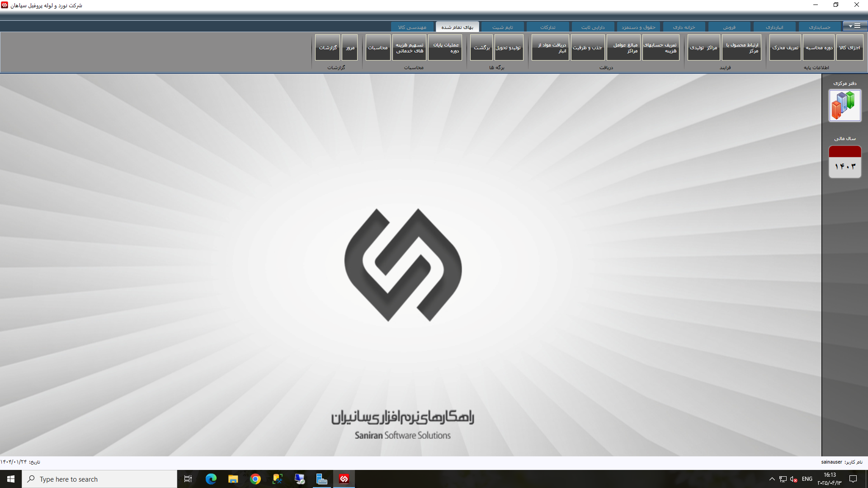Switch to the تایم شیت tab

point(503,27)
